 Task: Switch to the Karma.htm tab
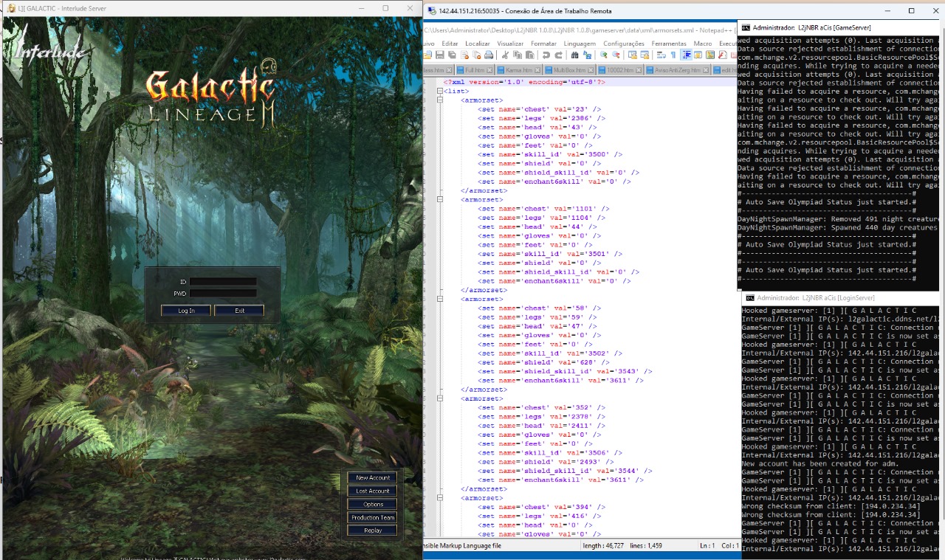point(520,70)
